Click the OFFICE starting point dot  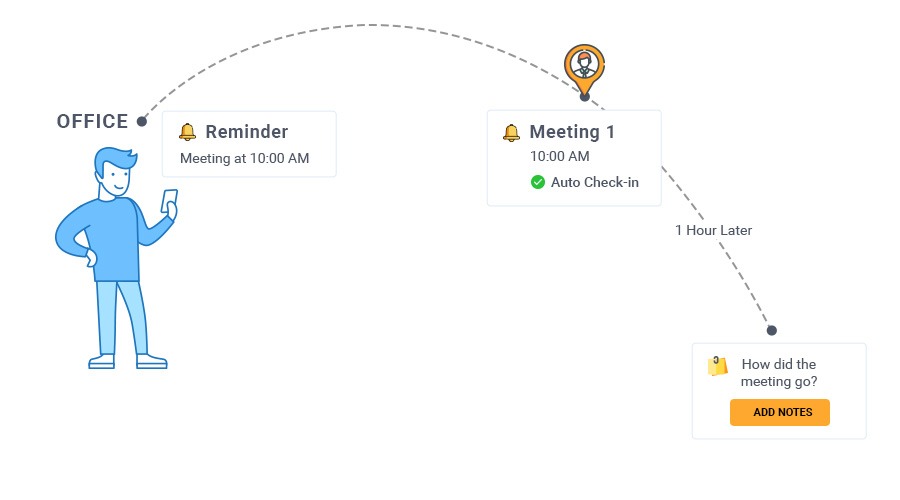point(142,121)
